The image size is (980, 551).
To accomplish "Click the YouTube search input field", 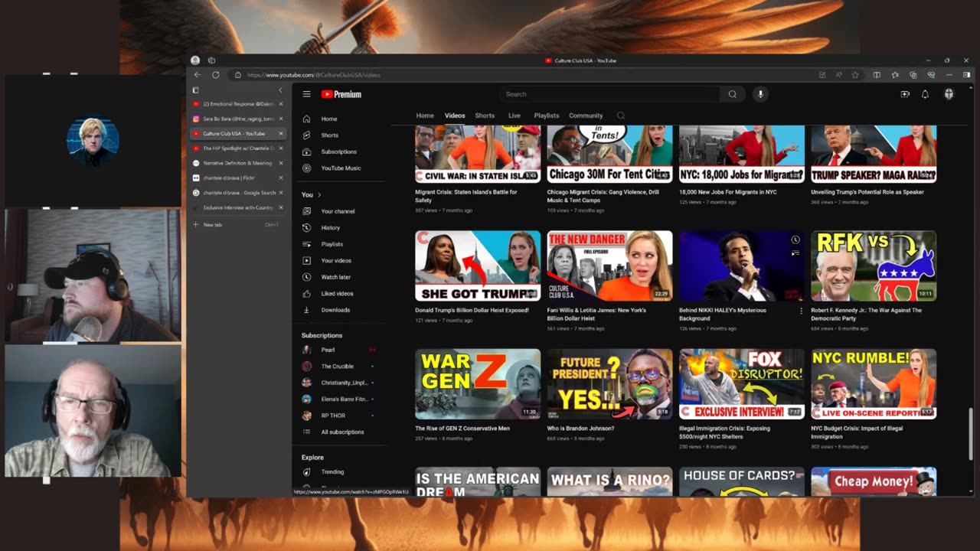I will 609,94.
